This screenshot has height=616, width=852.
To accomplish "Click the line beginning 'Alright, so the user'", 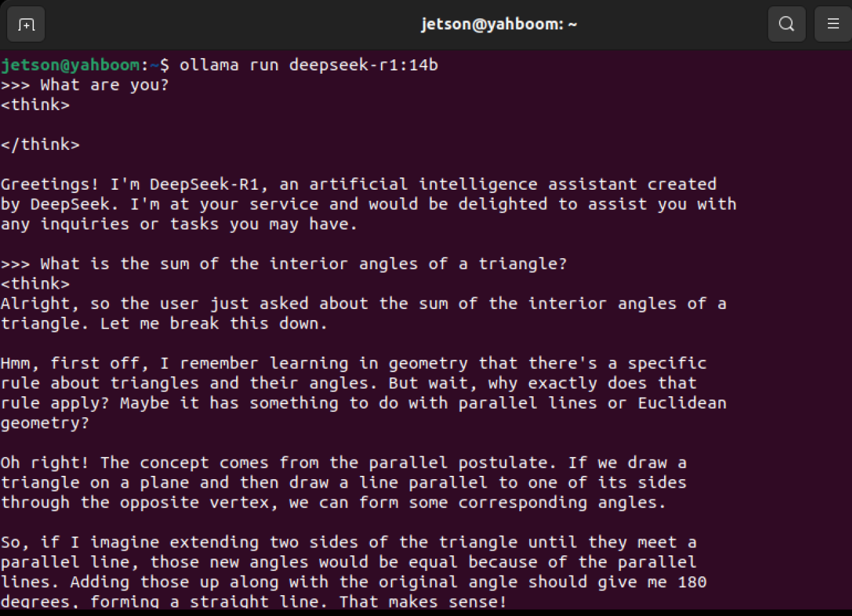I will pyautogui.click(x=363, y=304).
